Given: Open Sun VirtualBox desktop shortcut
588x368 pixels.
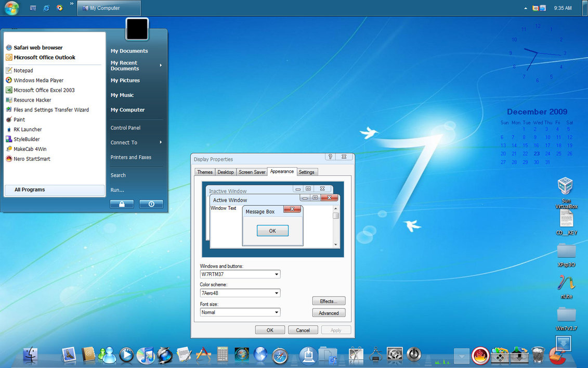Looking at the screenshot, I should pos(566,186).
